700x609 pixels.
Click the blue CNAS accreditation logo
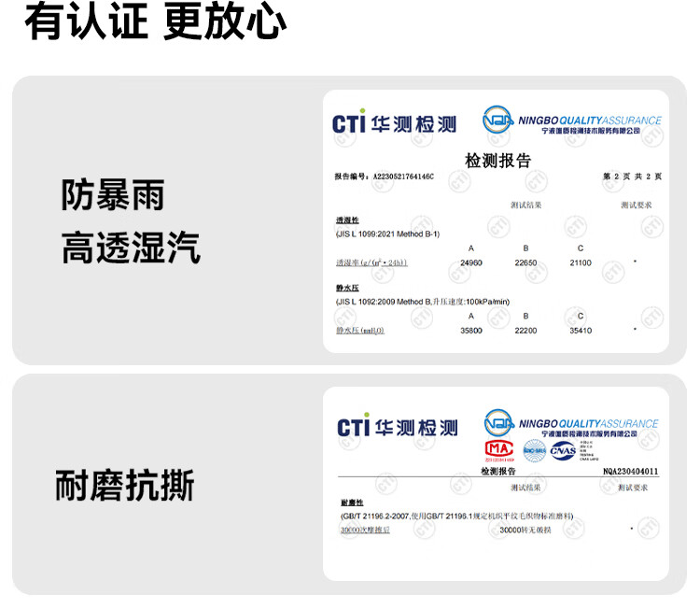(563, 451)
